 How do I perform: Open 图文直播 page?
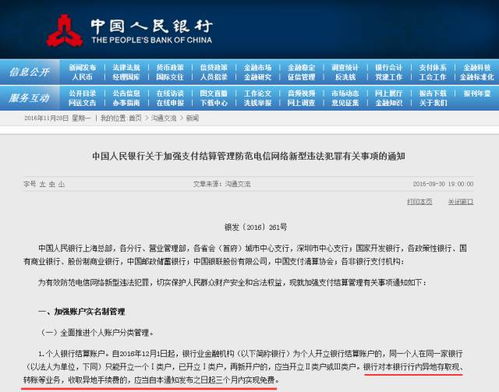tap(214, 93)
